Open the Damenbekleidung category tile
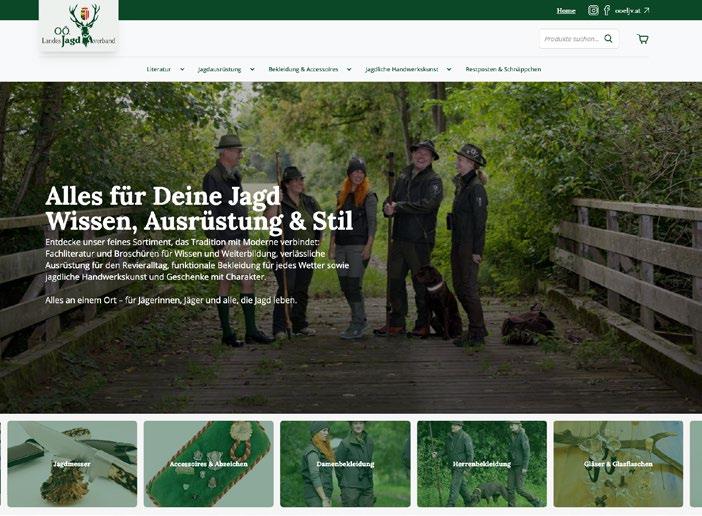Screen dimensions: 702x516 click(x=345, y=464)
